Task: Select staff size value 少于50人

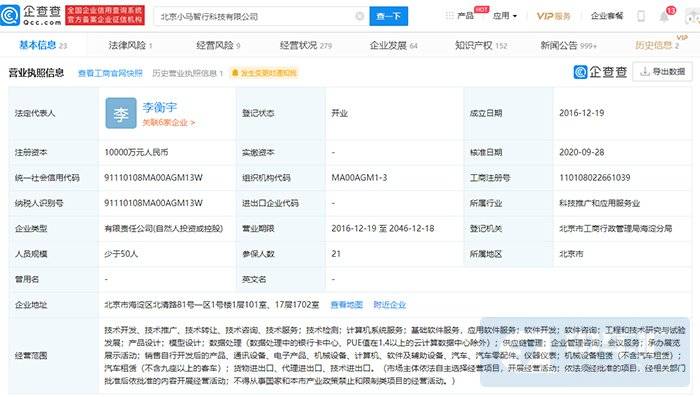Action: 121,254
